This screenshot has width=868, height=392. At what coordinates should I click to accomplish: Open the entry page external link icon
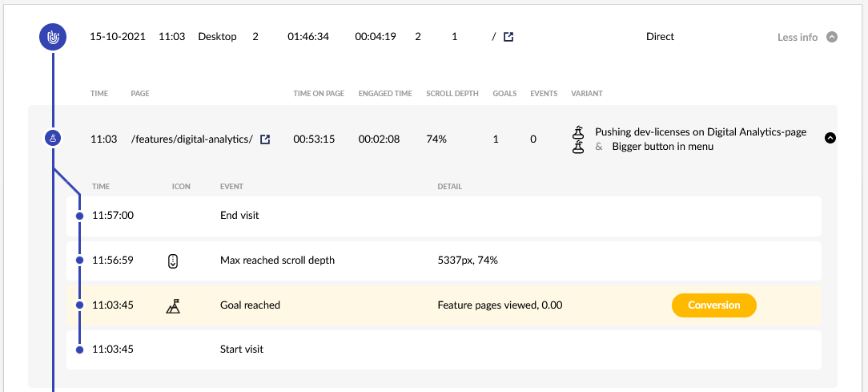pyautogui.click(x=508, y=37)
